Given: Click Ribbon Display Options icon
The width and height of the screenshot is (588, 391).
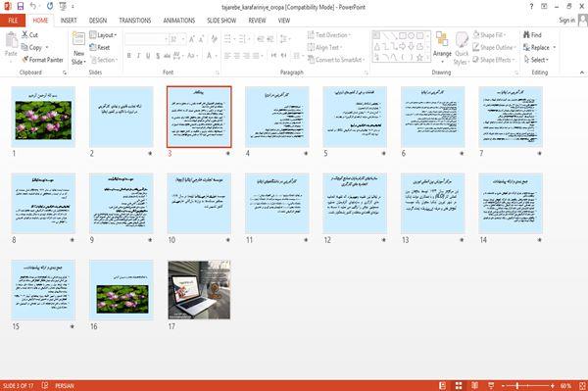Looking at the screenshot, I should 544,6.
